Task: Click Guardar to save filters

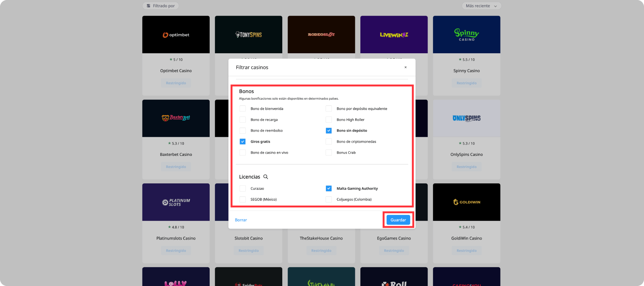Action: point(398,220)
